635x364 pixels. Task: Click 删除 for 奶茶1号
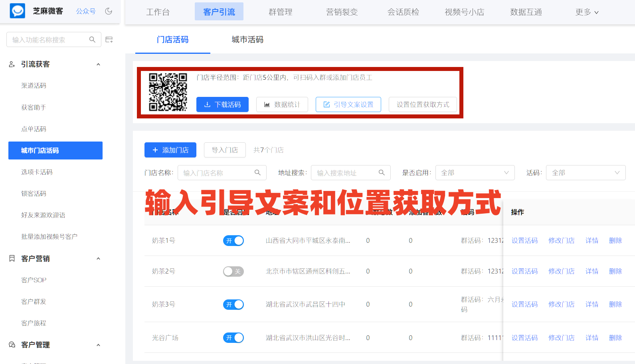pyautogui.click(x=615, y=240)
